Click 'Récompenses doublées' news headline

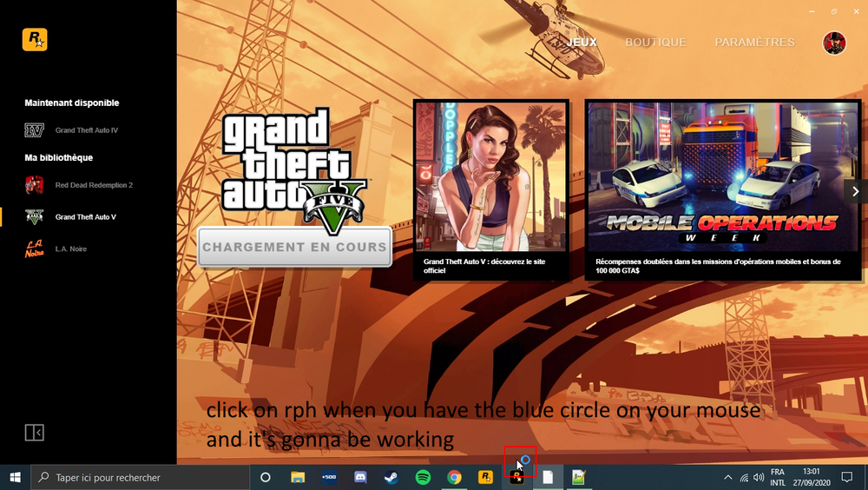click(x=718, y=266)
